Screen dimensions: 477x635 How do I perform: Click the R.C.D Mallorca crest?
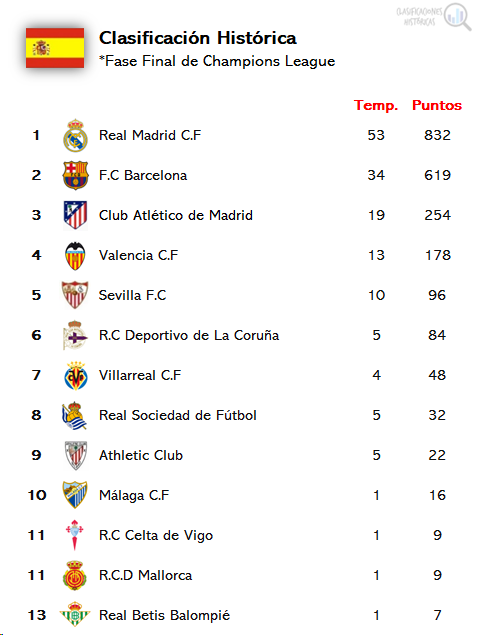click(75, 575)
